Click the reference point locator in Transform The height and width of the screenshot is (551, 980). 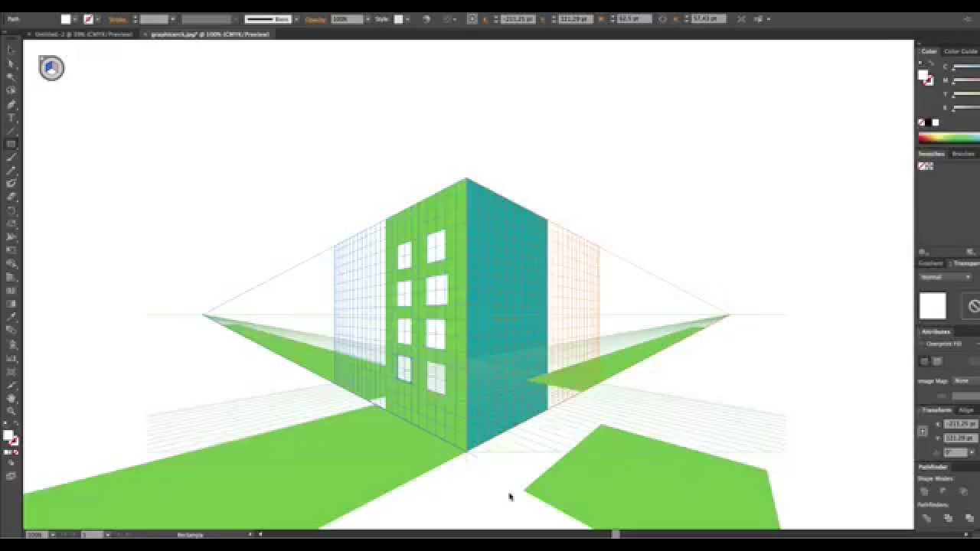click(923, 431)
